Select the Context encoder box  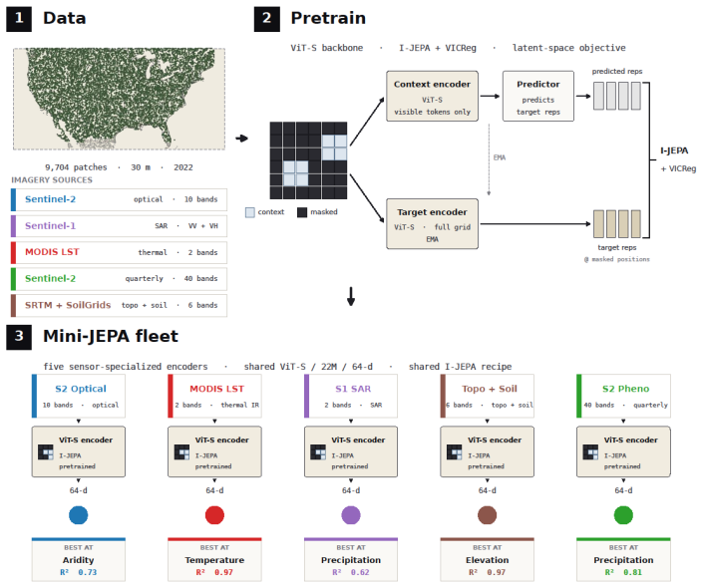(x=432, y=96)
